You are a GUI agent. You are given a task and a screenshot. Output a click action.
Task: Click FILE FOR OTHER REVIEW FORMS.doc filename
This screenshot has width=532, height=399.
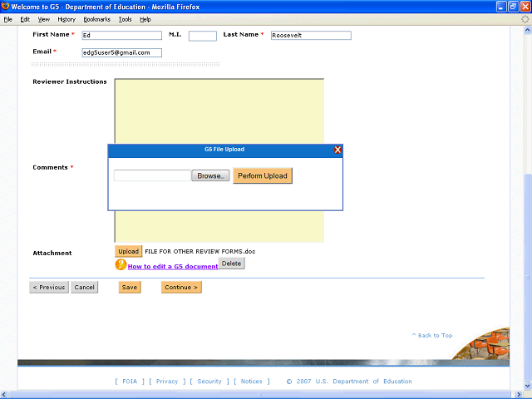pos(200,251)
